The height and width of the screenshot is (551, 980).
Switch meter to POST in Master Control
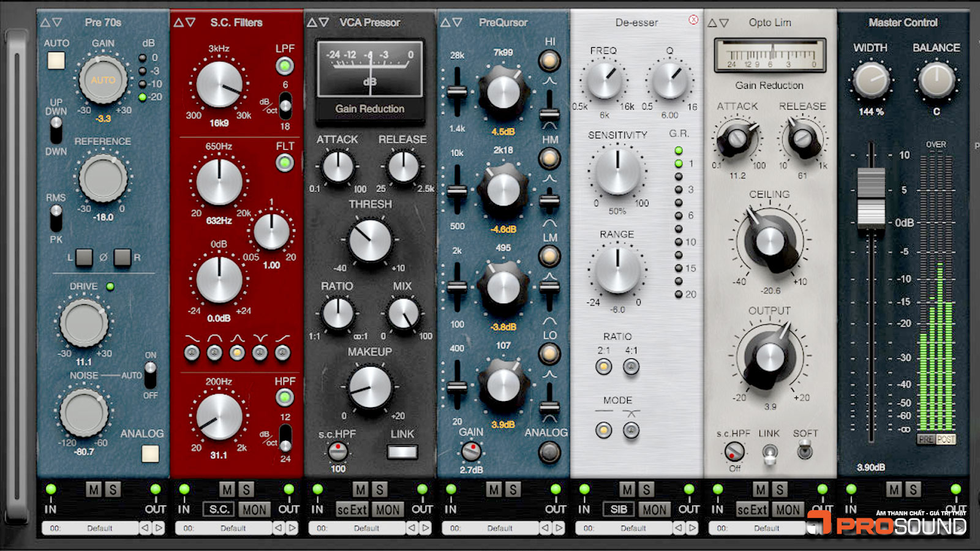point(946,440)
